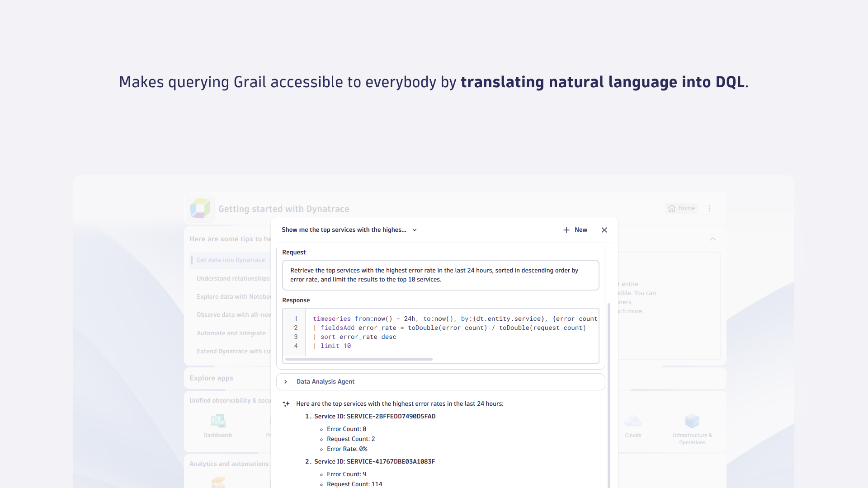Open the Analytics and automations app icon
The image size is (868, 488).
tap(218, 482)
